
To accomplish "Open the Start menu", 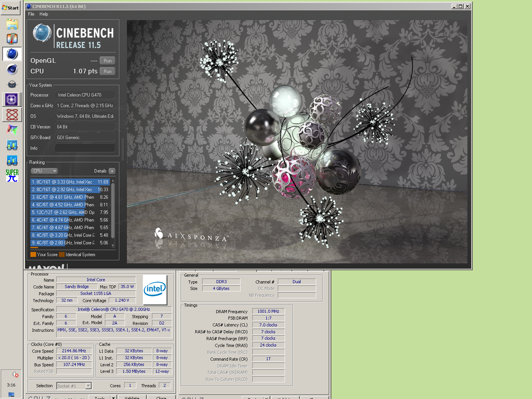I will [x=11, y=8].
